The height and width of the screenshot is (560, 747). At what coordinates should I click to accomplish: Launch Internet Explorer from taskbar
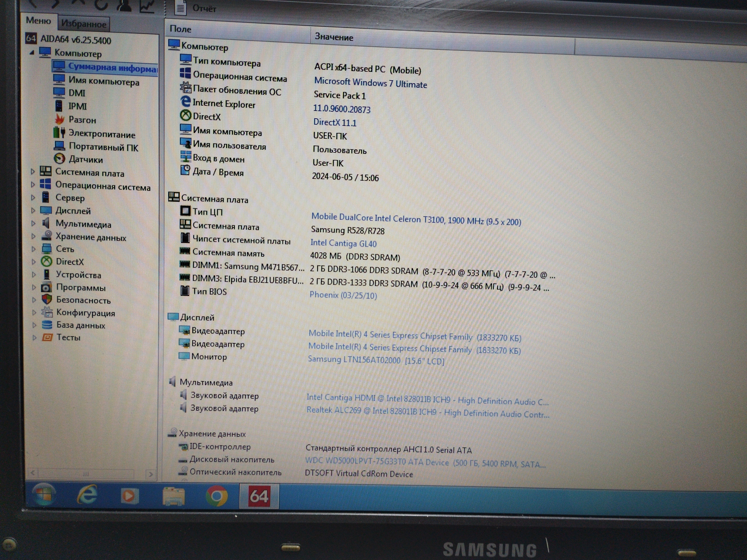click(x=87, y=495)
